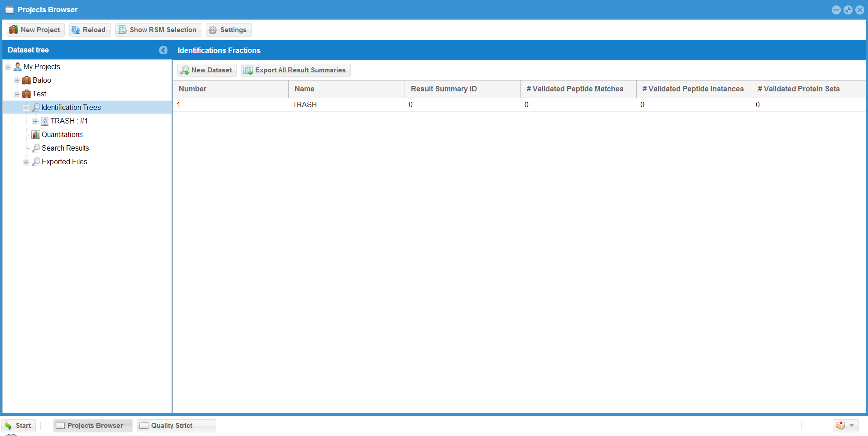The image size is (868, 436).
Task: Click the Quantitations chart icon
Action: click(36, 135)
